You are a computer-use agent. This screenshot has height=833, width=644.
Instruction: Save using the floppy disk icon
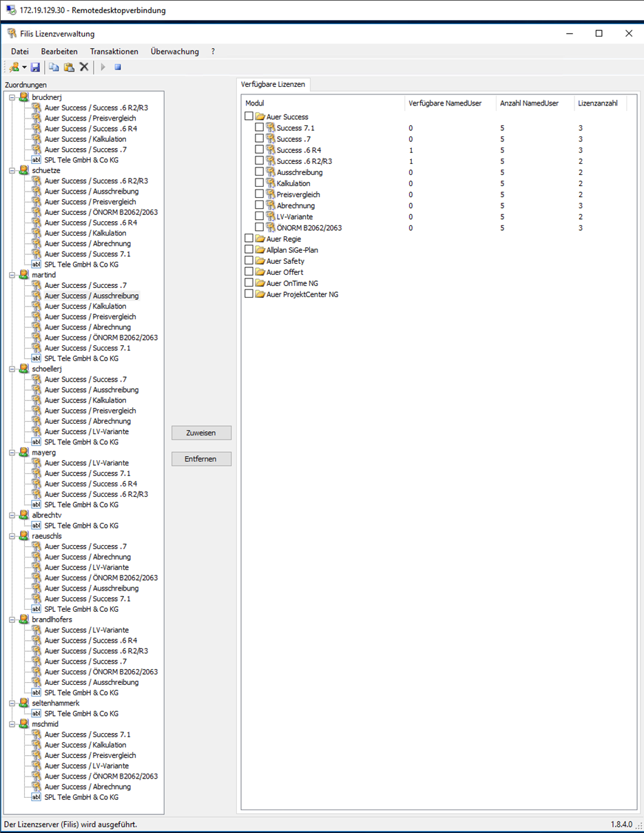[x=35, y=67]
